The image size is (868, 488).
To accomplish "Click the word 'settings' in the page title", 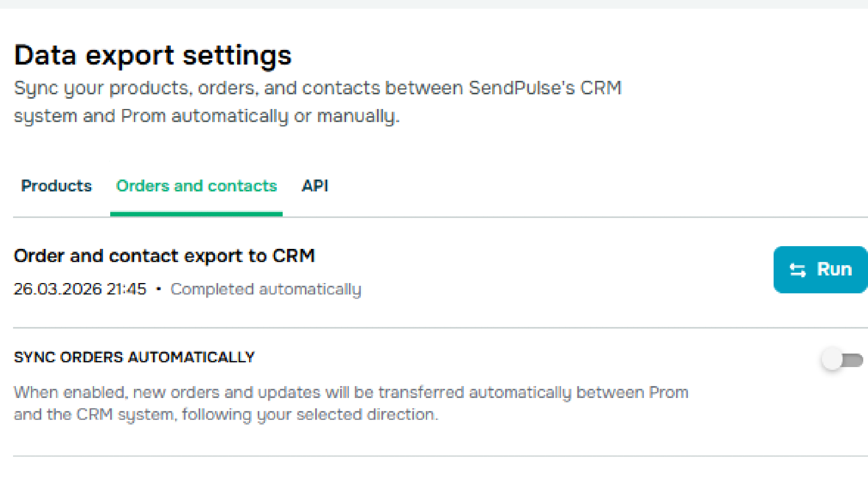I will [237, 55].
